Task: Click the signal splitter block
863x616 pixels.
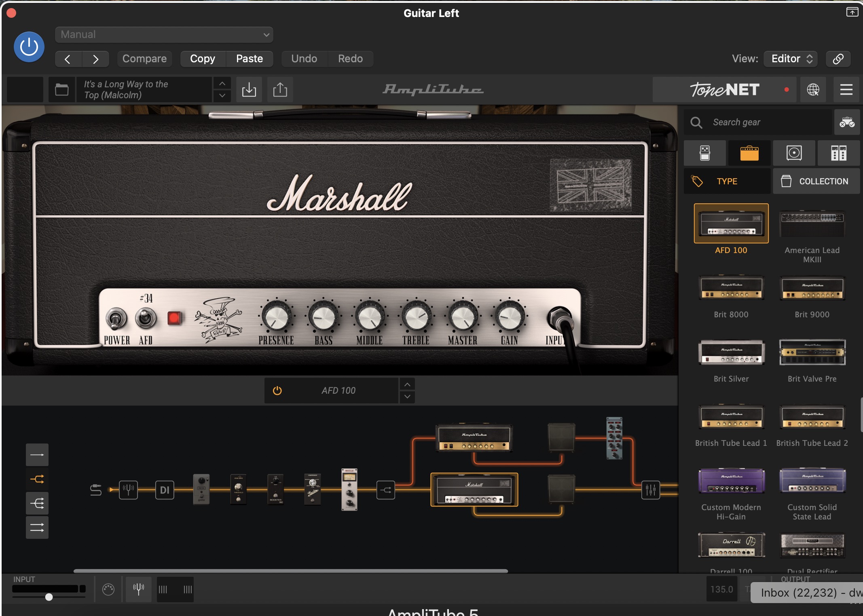Action: (386, 490)
